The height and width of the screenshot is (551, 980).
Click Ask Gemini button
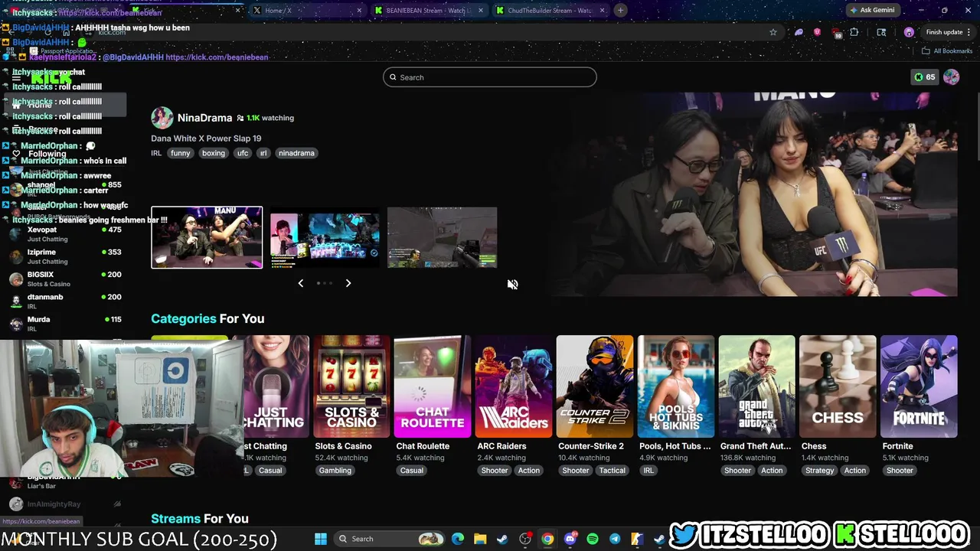coord(871,10)
